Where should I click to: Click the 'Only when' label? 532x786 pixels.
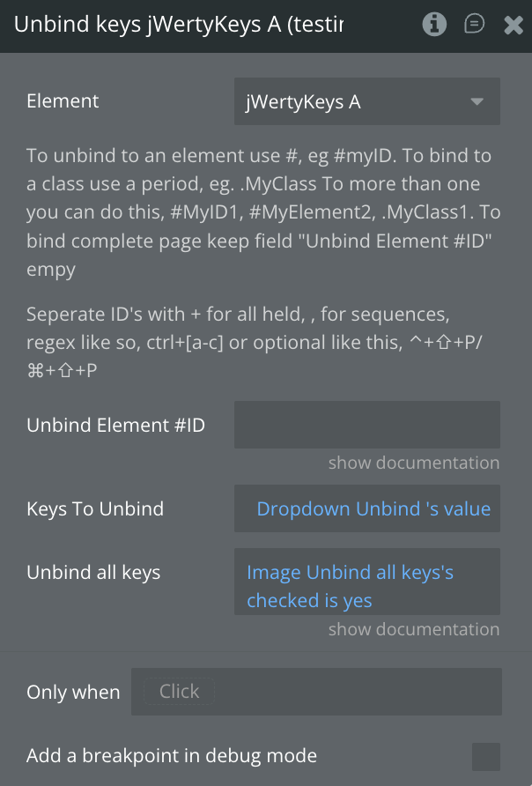[73, 693]
